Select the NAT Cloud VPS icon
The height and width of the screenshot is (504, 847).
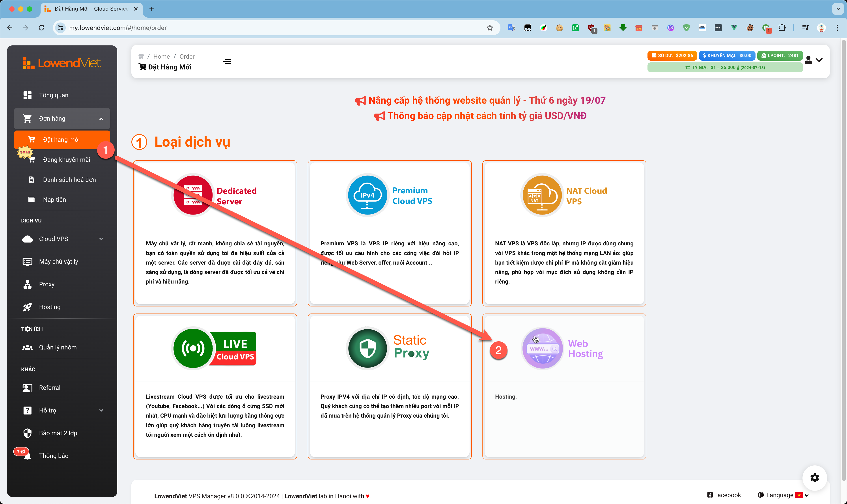pyautogui.click(x=542, y=195)
